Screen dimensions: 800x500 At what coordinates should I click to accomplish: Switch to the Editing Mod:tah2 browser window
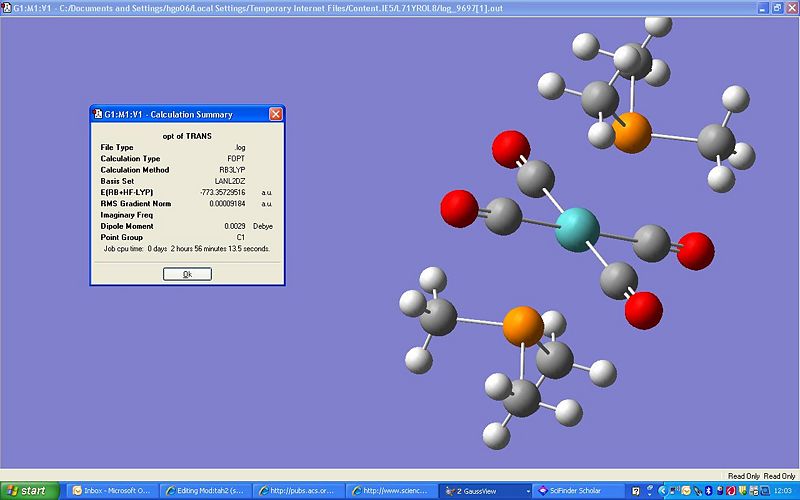pyautogui.click(x=206, y=491)
